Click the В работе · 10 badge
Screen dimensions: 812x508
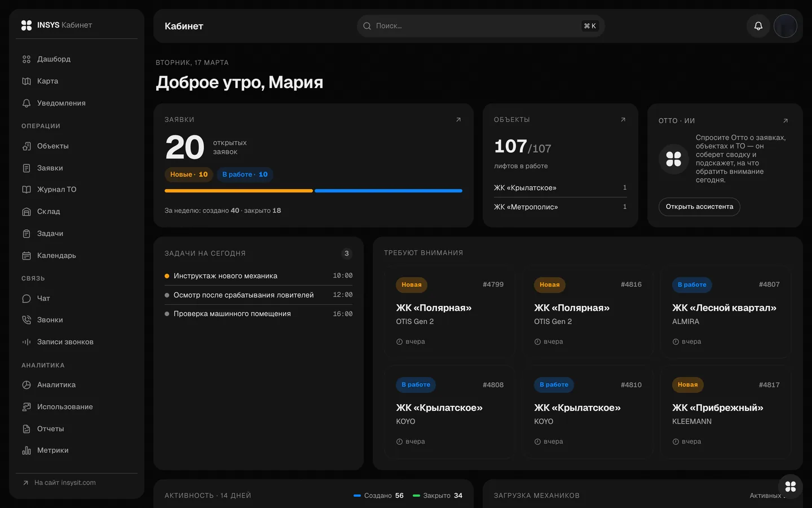click(x=245, y=174)
